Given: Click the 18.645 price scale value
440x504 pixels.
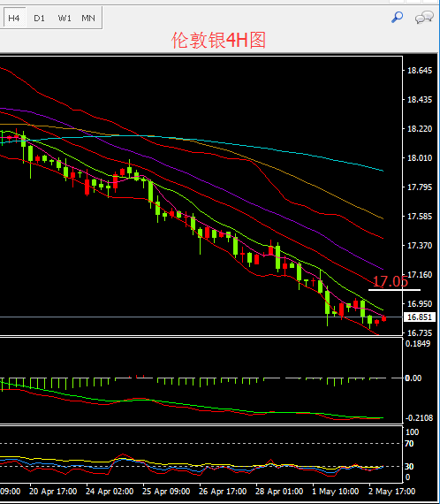Looking at the screenshot, I should click(420, 71).
